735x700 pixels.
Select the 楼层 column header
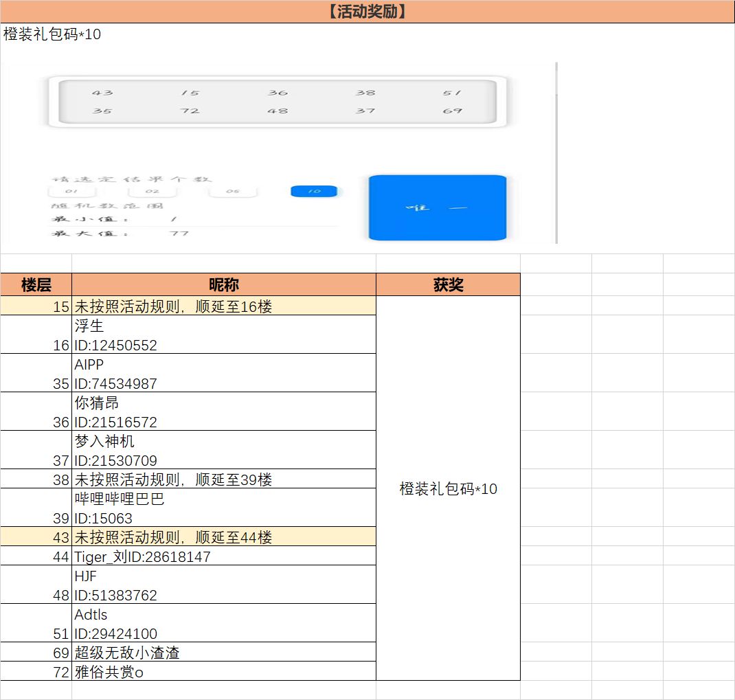(x=36, y=284)
